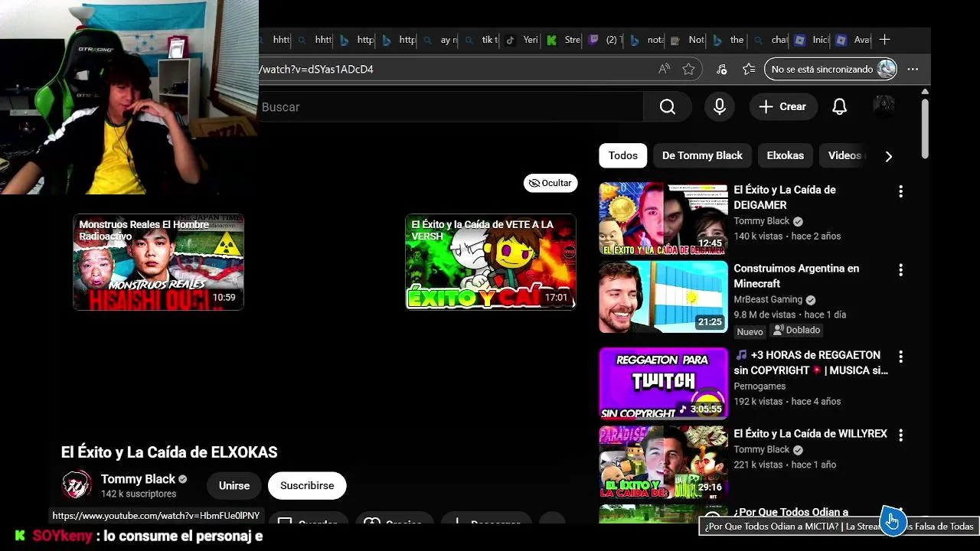Open Monstruos Reales El Hombre Radioactivo end card
The image size is (980, 551).
point(158,262)
